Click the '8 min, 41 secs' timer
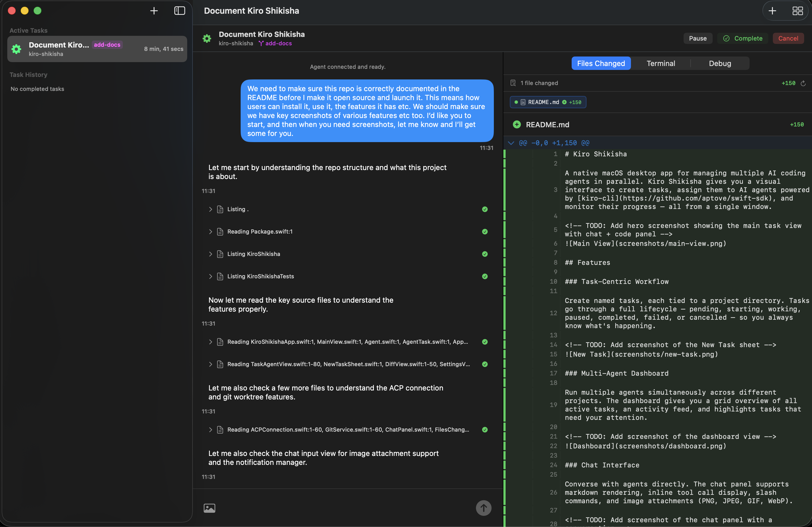This screenshot has height=527, width=812. [163, 49]
